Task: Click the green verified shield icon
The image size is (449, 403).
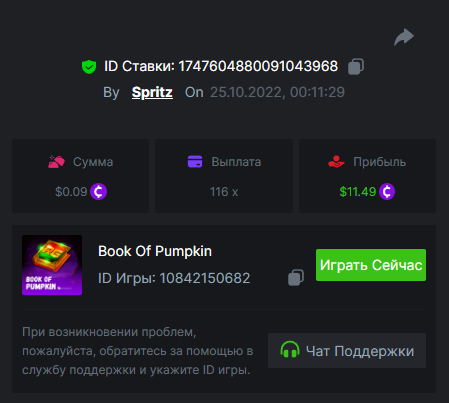Action: 89,67
